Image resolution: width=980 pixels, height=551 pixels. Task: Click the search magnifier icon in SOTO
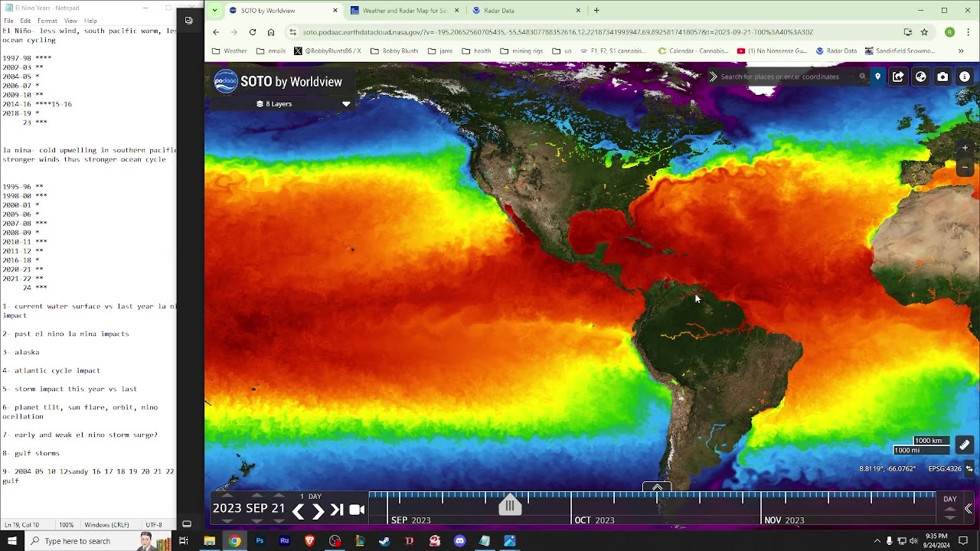point(862,77)
